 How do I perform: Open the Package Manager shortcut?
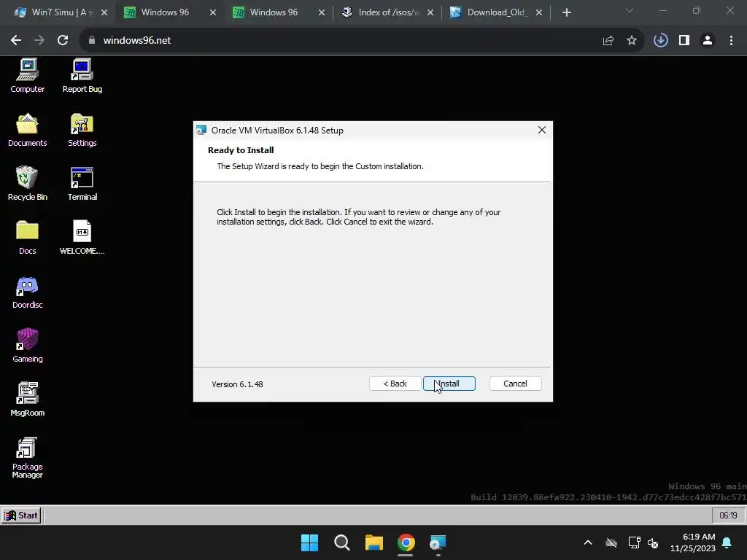coord(27,458)
